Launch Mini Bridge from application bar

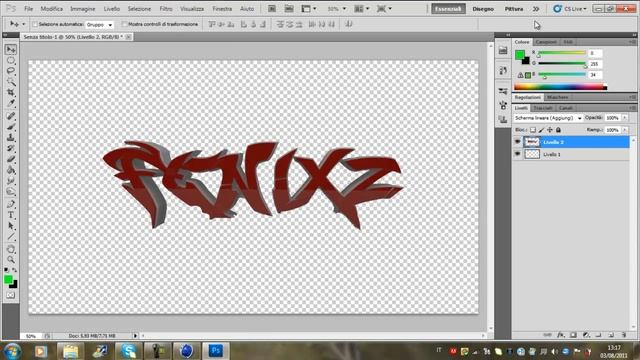pos(289,9)
